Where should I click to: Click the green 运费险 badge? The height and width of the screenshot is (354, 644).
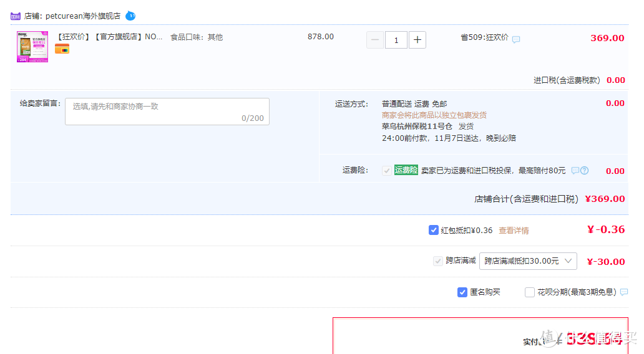(x=406, y=170)
